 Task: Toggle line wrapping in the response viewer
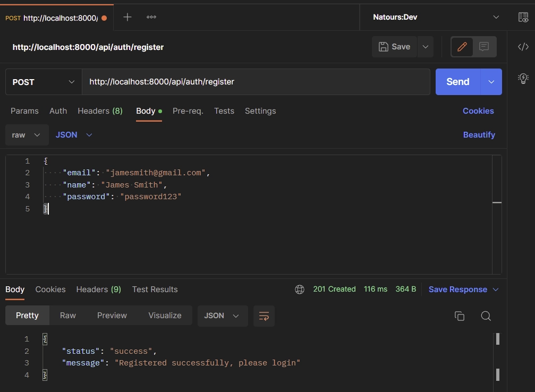[264, 315]
